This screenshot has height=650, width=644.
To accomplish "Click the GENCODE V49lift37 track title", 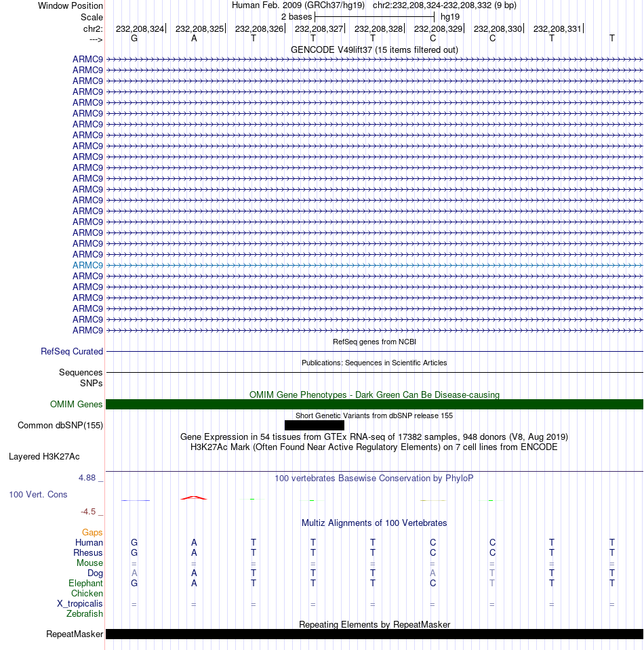I will 374,50.
